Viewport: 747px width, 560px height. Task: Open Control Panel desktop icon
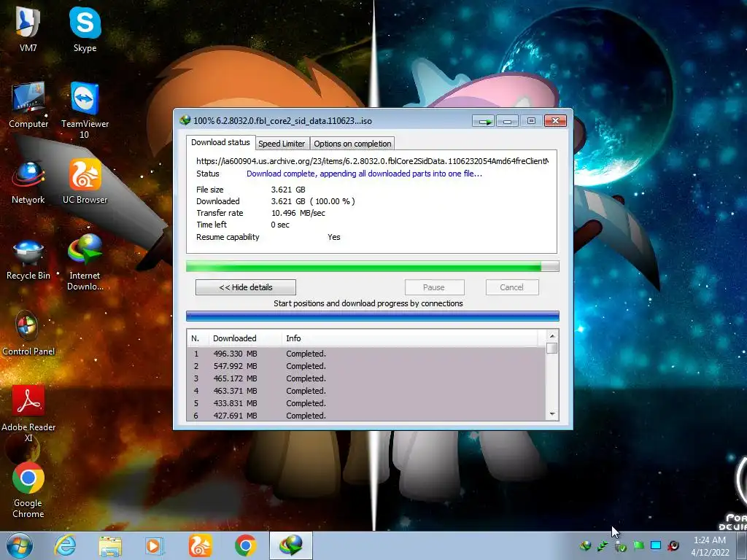click(x=28, y=333)
